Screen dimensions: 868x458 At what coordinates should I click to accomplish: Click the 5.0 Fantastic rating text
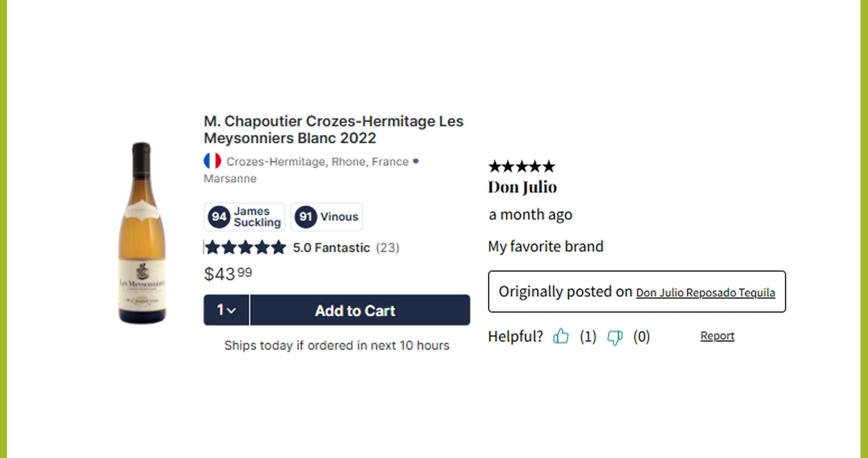click(331, 248)
